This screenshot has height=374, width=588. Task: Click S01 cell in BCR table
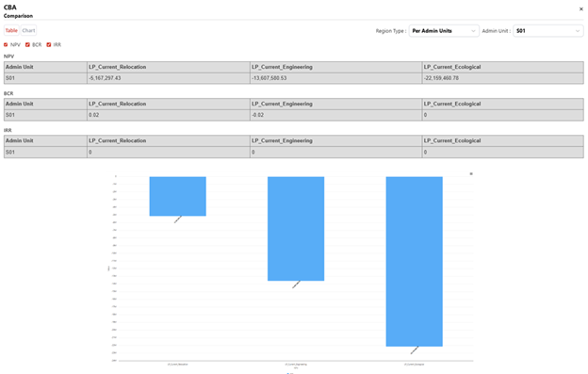pos(10,115)
